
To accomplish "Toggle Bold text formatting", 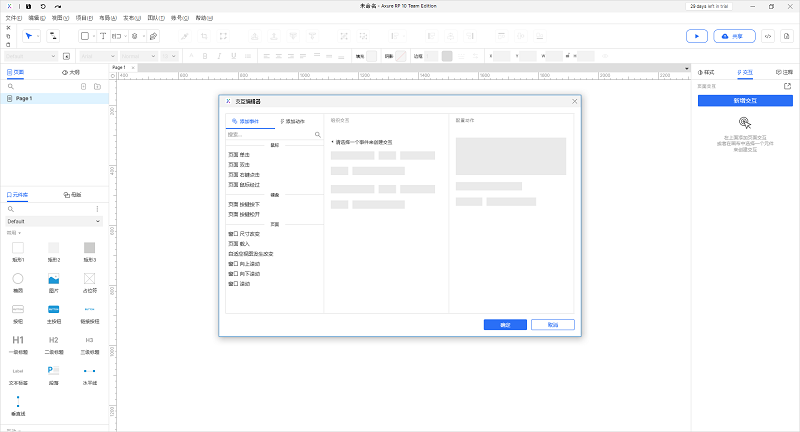I will (x=205, y=56).
